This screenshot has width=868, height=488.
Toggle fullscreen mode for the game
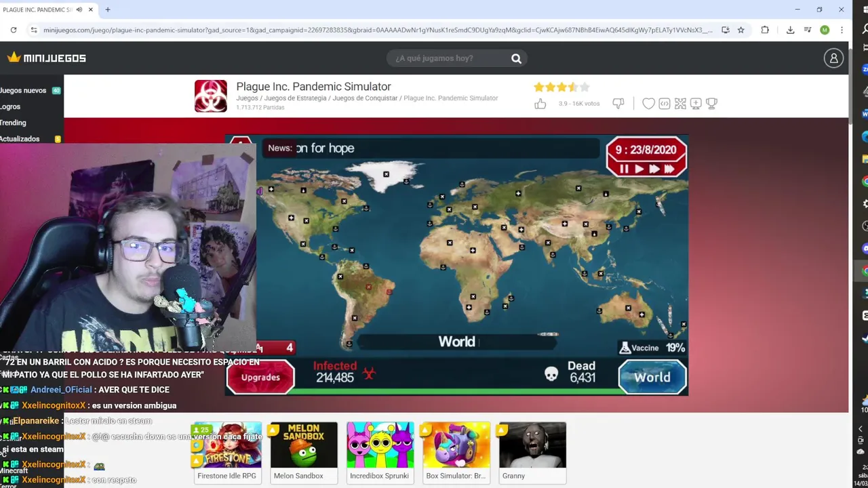[680, 104]
